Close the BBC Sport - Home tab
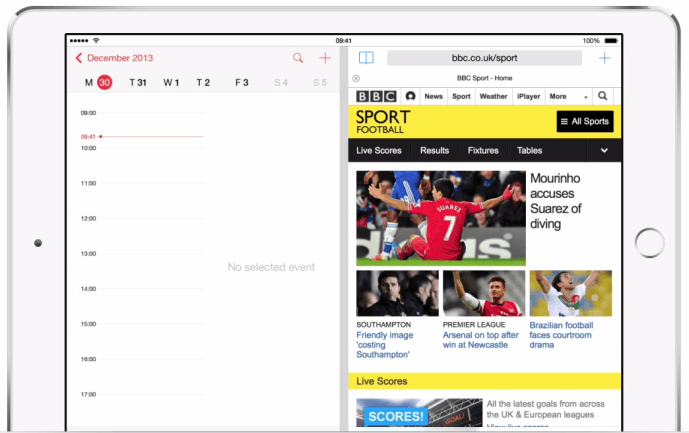689x433 pixels. pyautogui.click(x=356, y=78)
